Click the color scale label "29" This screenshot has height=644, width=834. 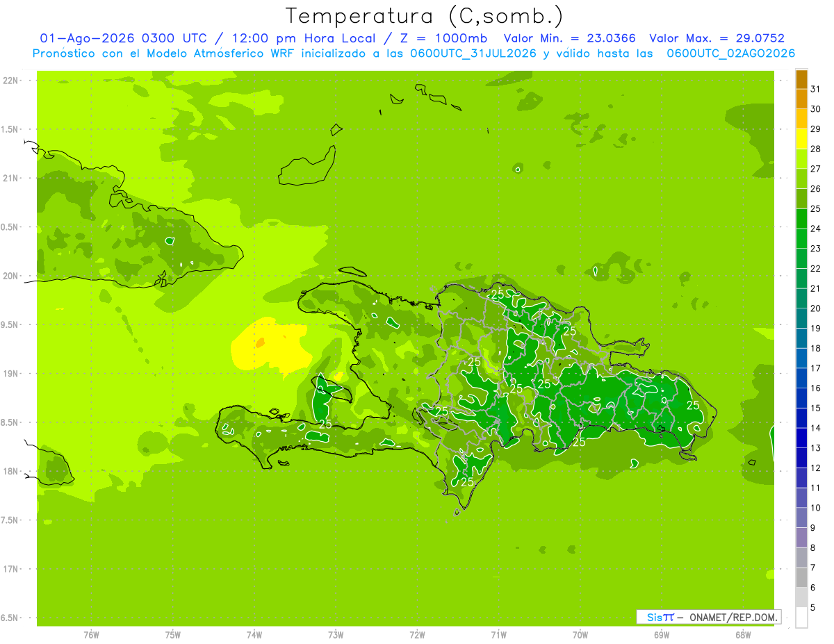816,129
